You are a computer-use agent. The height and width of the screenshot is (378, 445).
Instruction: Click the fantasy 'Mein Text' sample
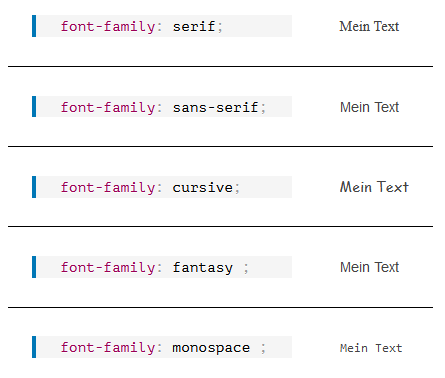click(369, 267)
